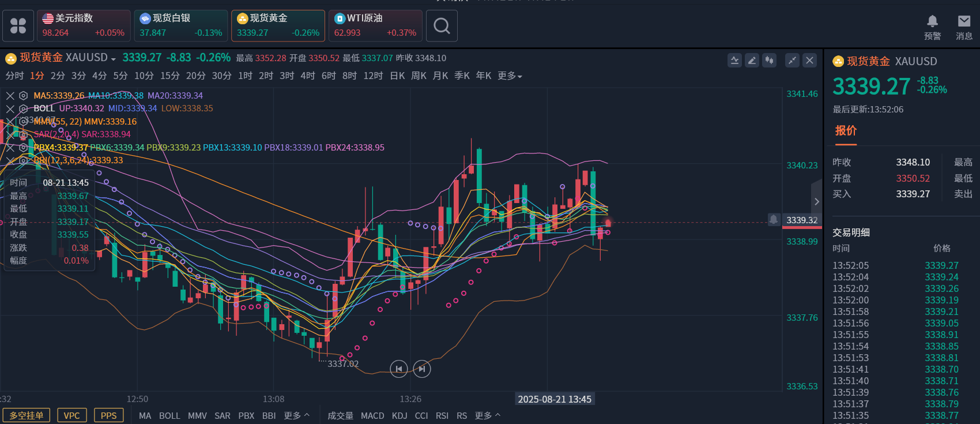Switch to 分时 chart view
980x424 pixels.
(14, 76)
